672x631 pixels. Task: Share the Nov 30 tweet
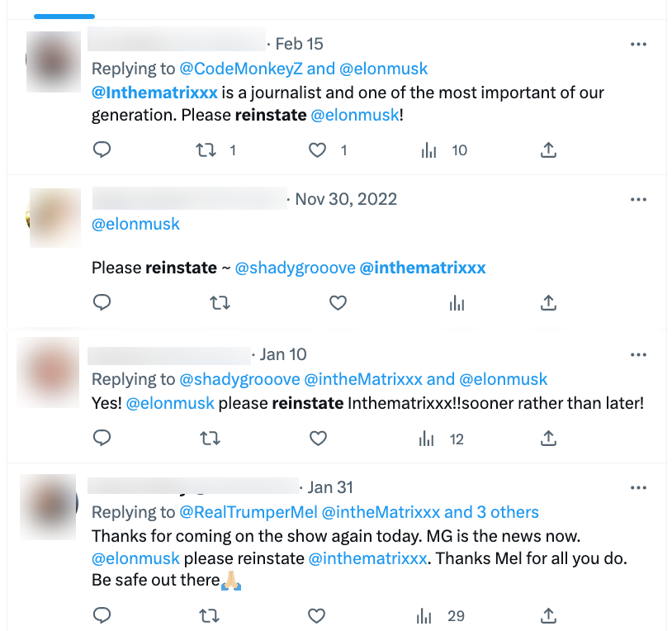click(548, 303)
